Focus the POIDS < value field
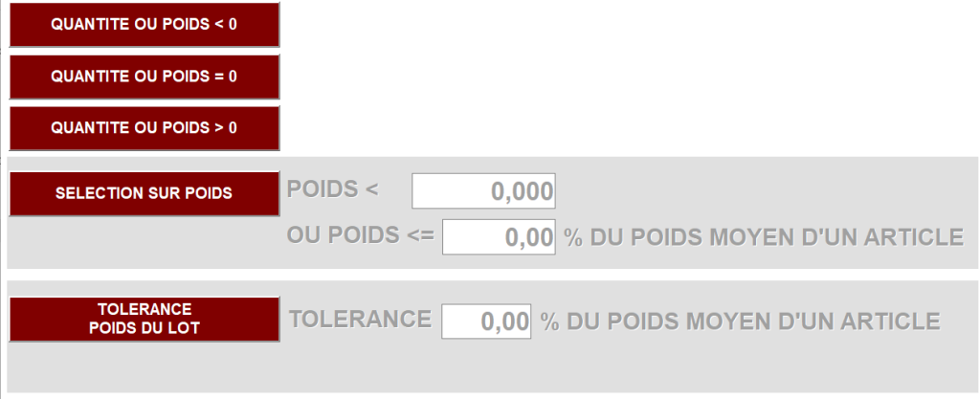This screenshot has height=399, width=980. tap(483, 191)
